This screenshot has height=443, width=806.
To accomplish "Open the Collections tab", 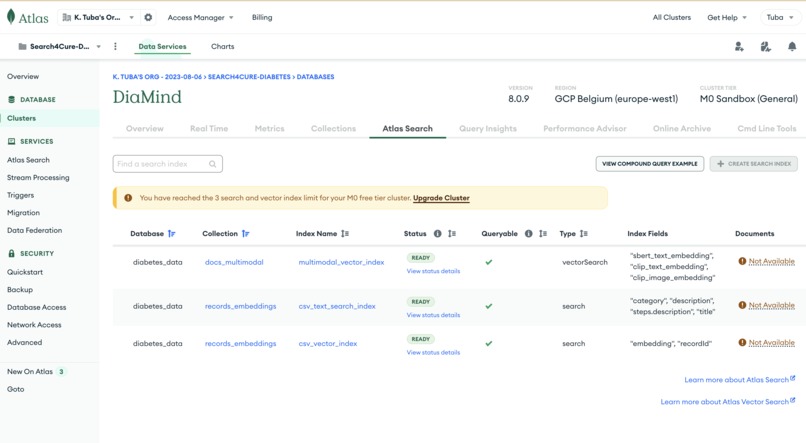I will pos(333,128).
